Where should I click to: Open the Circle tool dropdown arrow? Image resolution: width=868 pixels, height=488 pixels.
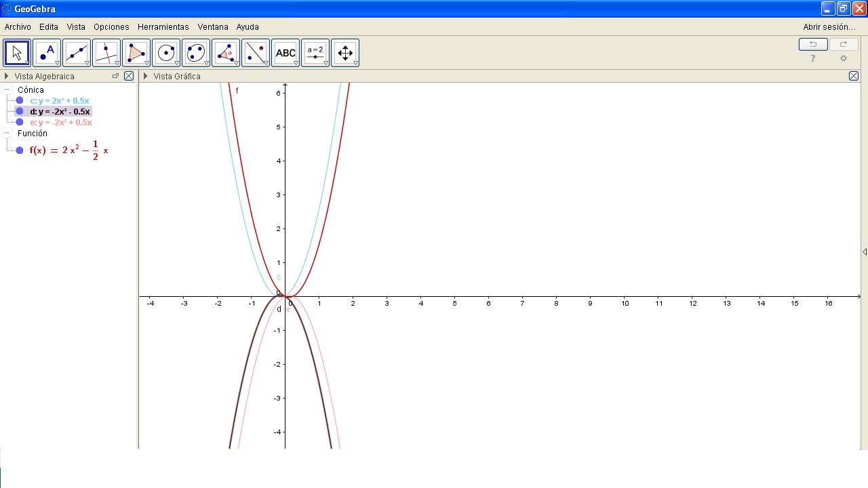pos(176,64)
